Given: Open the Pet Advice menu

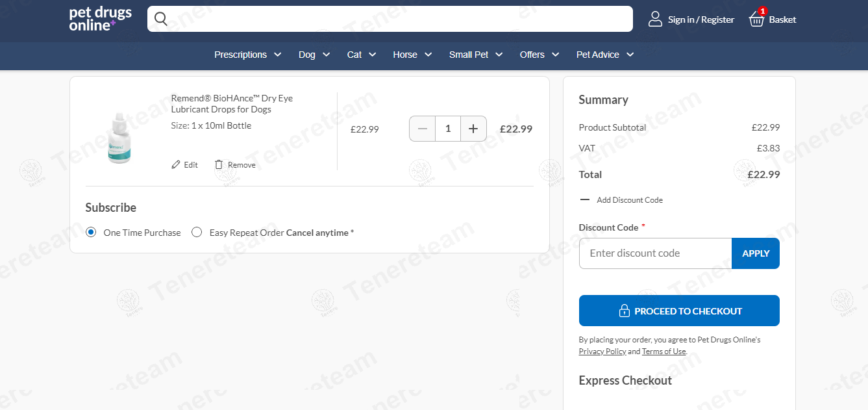Looking at the screenshot, I should [604, 55].
